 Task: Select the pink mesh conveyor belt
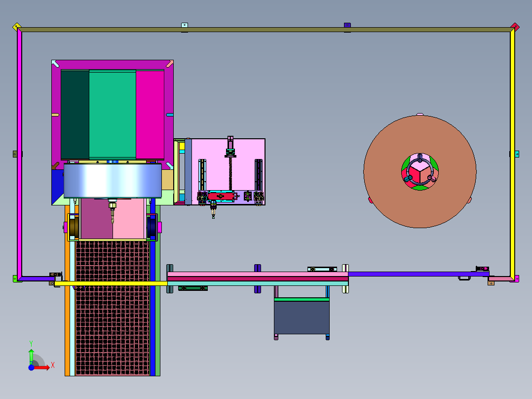pos(113,308)
